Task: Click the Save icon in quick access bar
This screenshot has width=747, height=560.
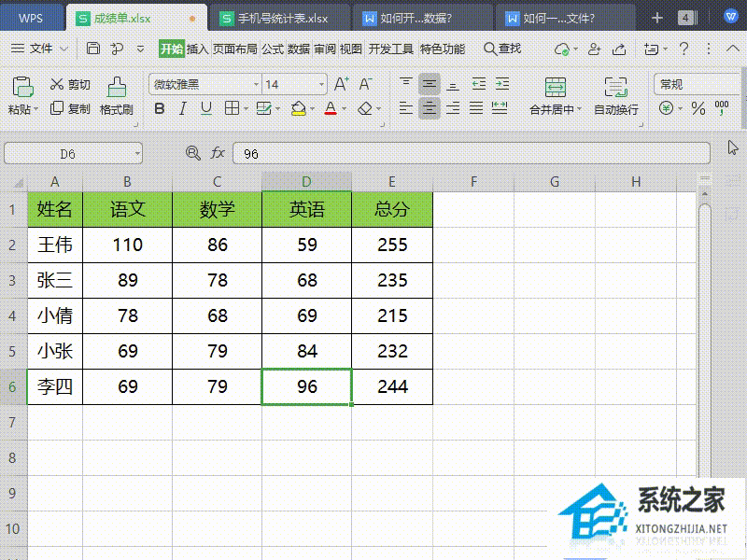Action: coord(93,49)
